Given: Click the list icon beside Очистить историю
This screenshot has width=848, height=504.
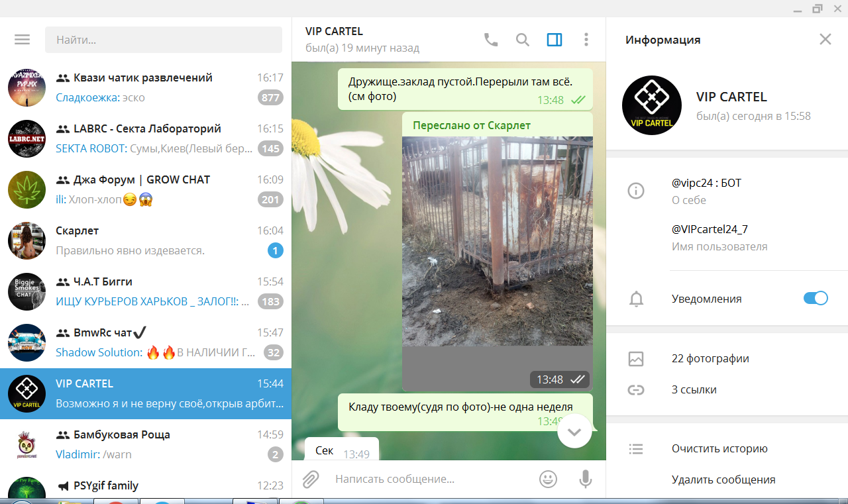Looking at the screenshot, I should tap(636, 449).
